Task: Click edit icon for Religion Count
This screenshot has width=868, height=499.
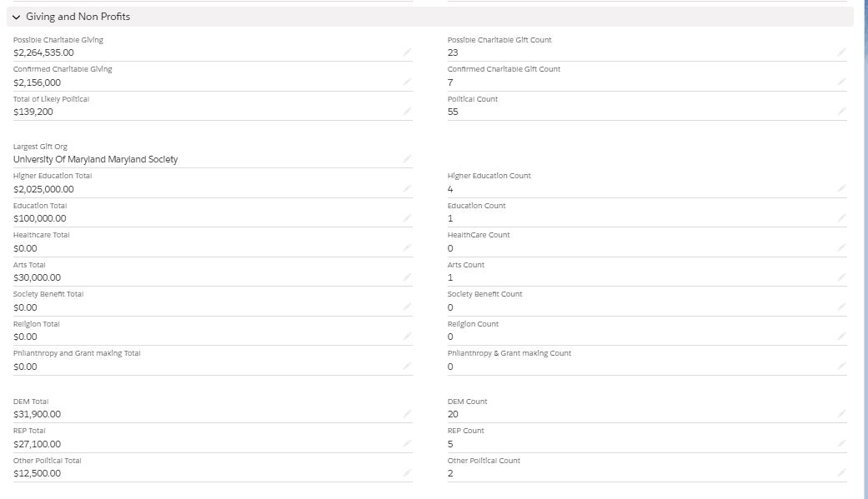Action: click(841, 337)
